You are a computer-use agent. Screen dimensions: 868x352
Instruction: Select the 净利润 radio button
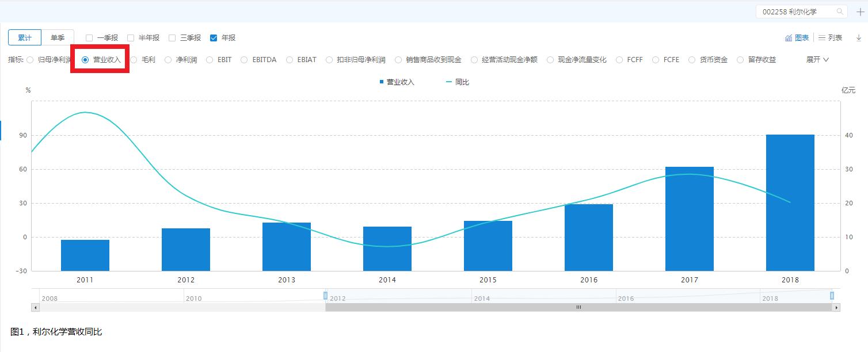[x=168, y=60]
